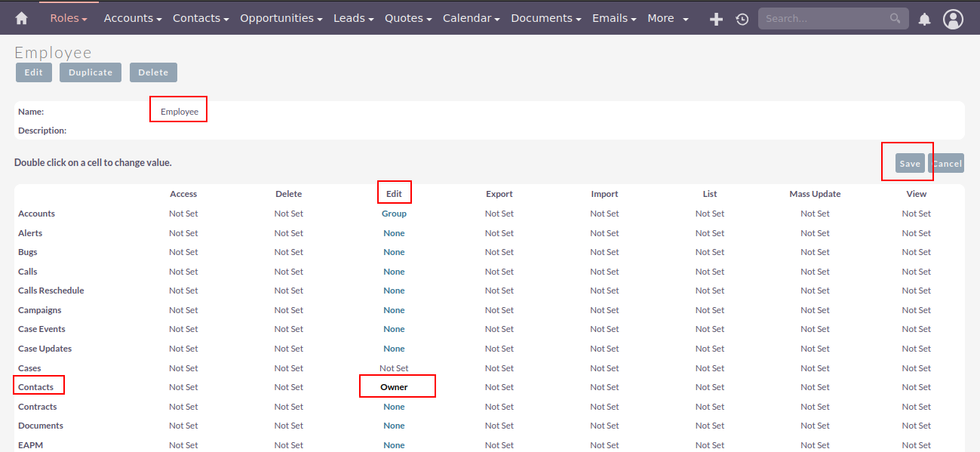Expand the Roles menu in navbar
The width and height of the screenshot is (980, 452).
[x=69, y=18]
